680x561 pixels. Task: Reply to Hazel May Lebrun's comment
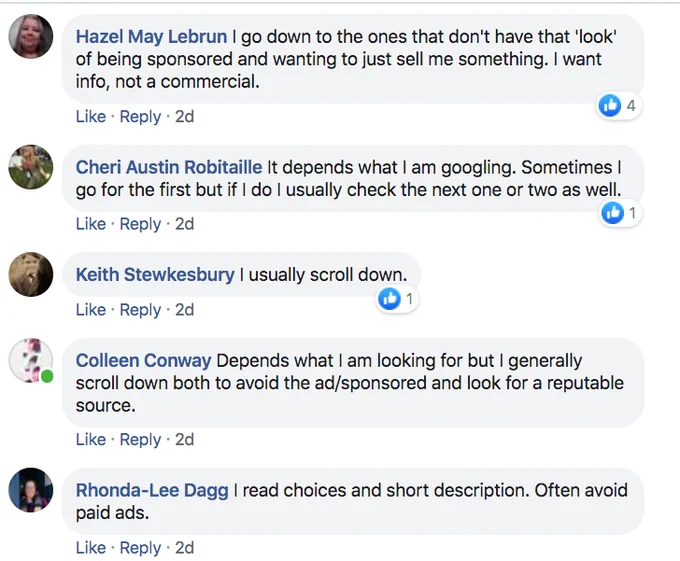pyautogui.click(x=140, y=117)
